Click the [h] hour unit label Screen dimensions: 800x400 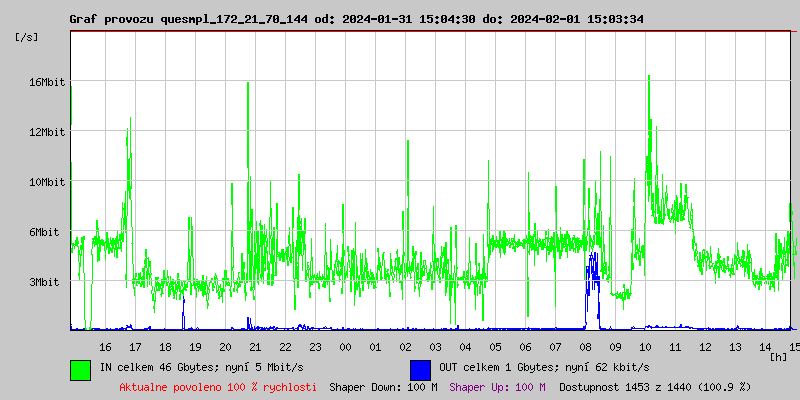tap(778, 356)
